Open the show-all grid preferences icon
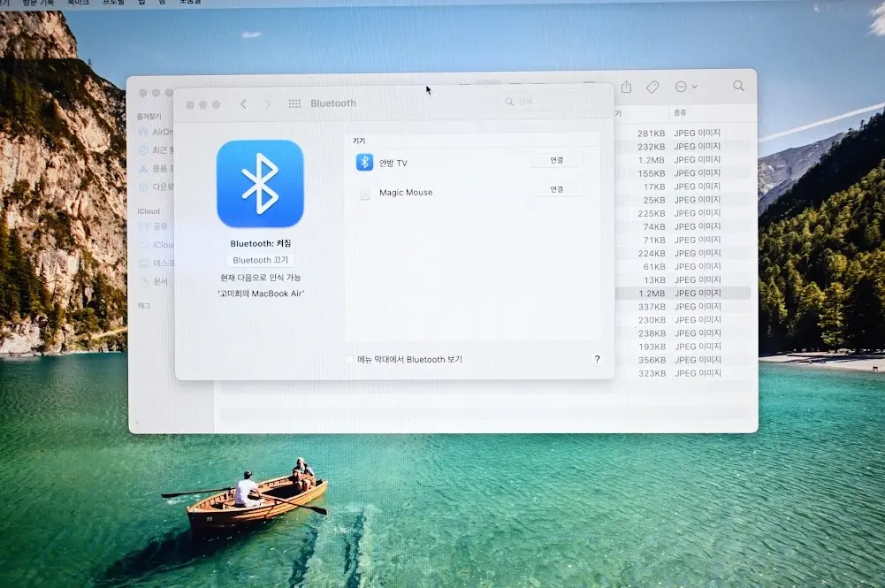The image size is (885, 588). (294, 103)
